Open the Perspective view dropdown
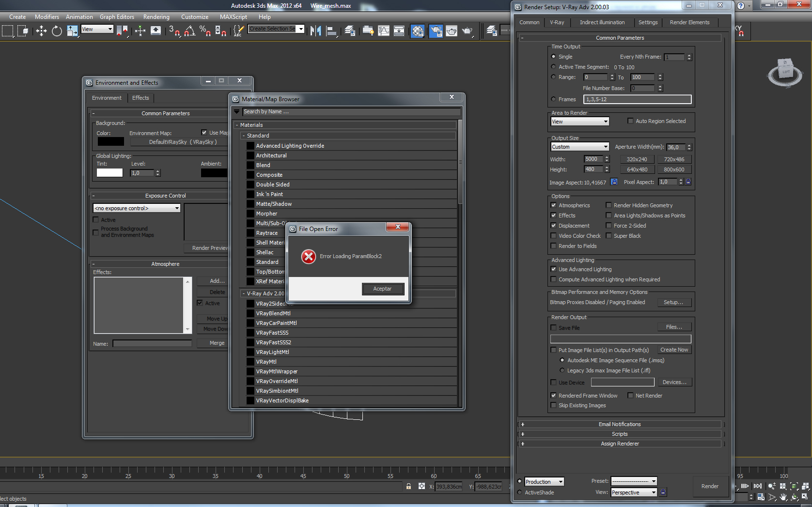 pos(634,492)
